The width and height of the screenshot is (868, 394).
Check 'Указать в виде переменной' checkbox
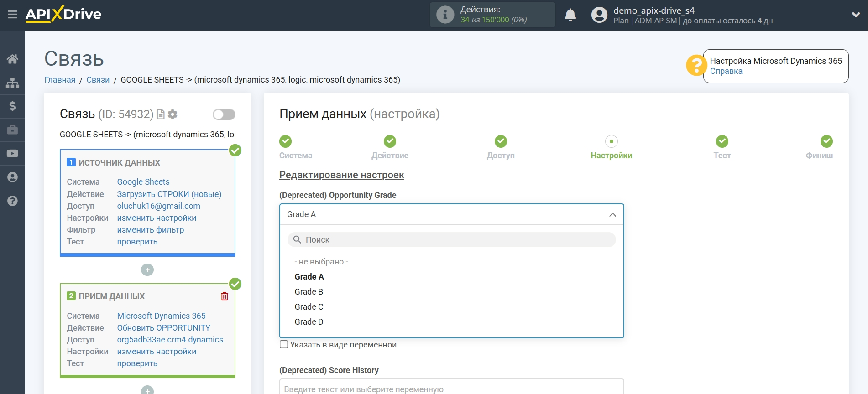284,344
